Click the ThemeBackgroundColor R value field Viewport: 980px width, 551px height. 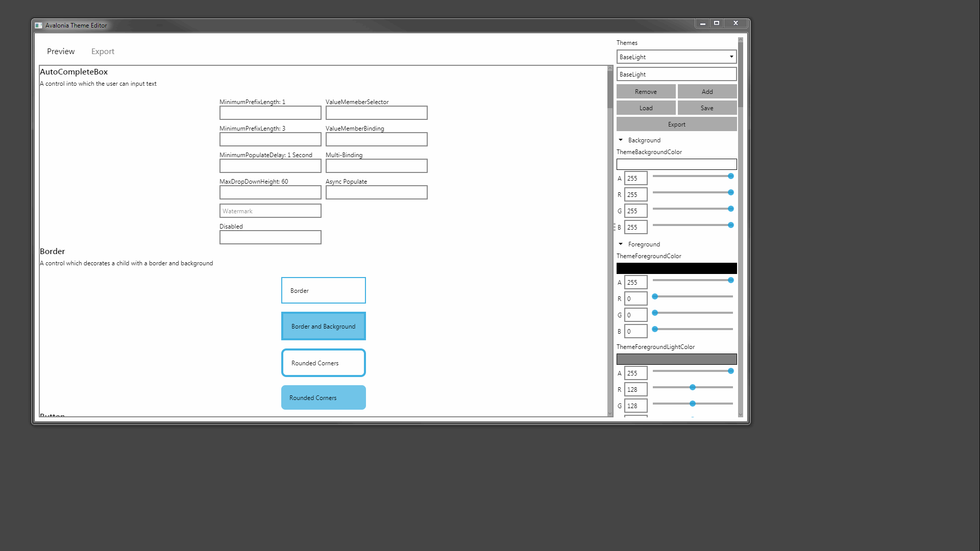pos(636,195)
